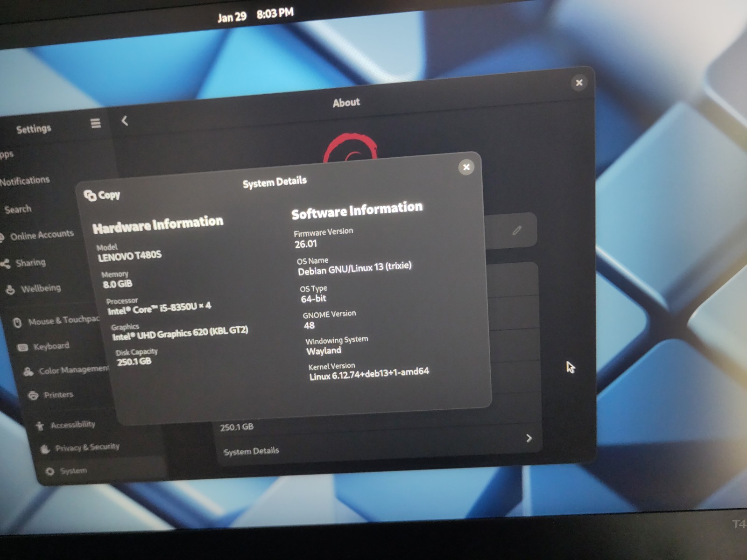747x560 pixels.
Task: Open Notifications in the Settings sidebar
Action: pos(25,181)
